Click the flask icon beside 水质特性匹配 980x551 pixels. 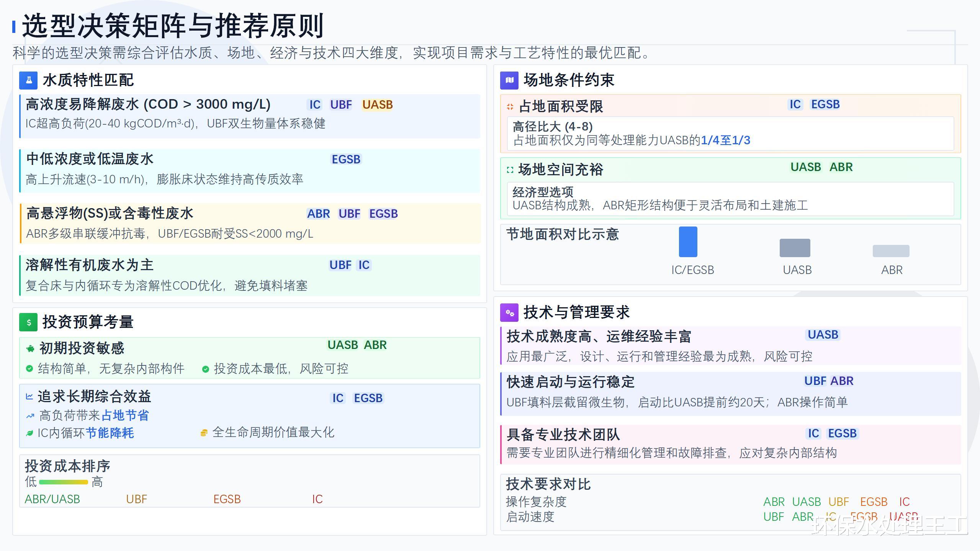[28, 80]
